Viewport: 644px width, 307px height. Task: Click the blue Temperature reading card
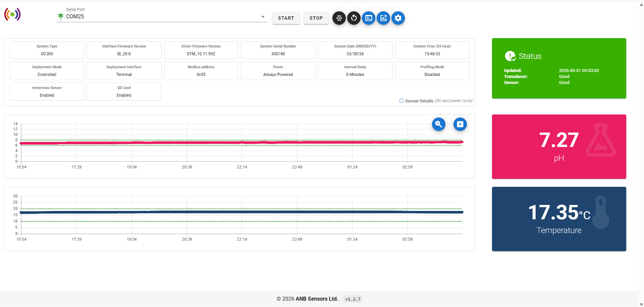[x=559, y=219]
